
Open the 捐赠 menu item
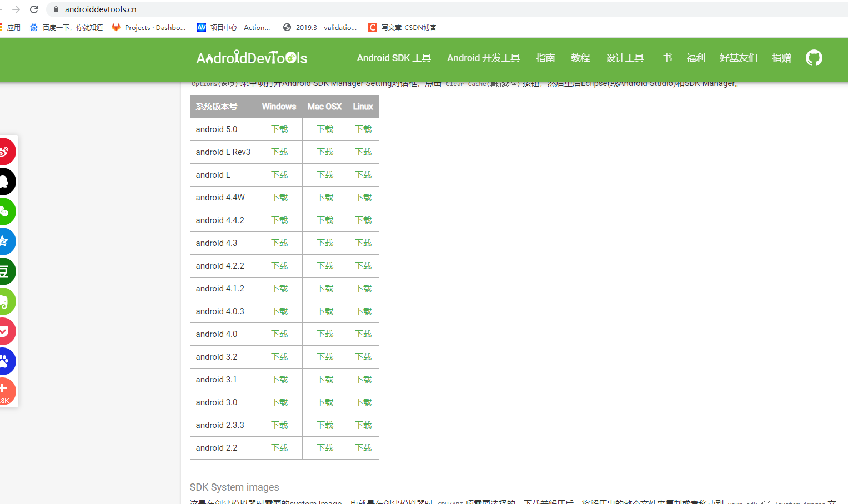click(781, 58)
